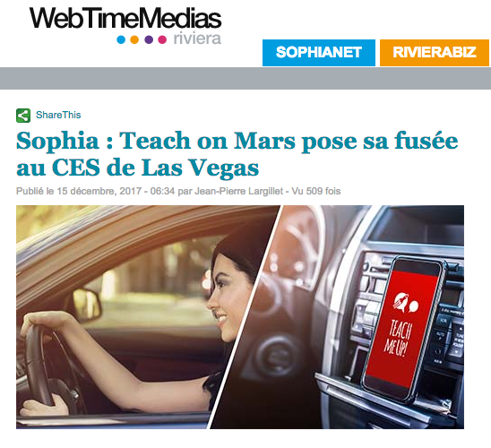The image size is (491, 448).
Task: Click author name Jean-Pierre Largillet
Action: [x=239, y=191]
